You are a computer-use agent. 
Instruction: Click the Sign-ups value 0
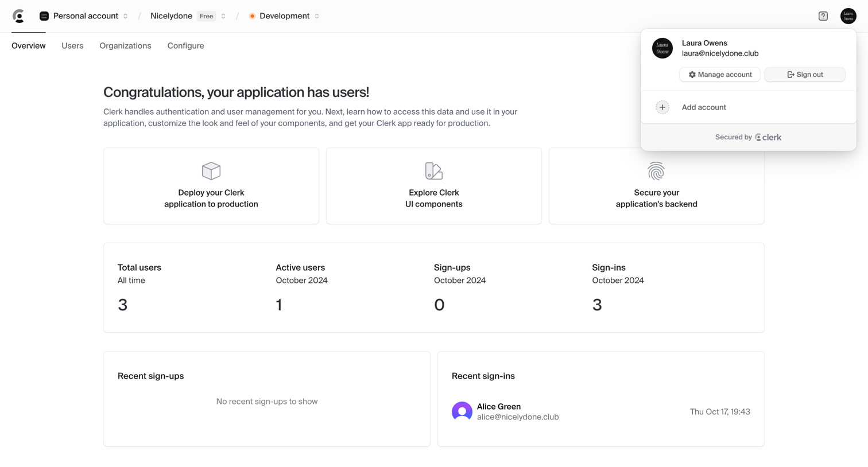pos(439,305)
